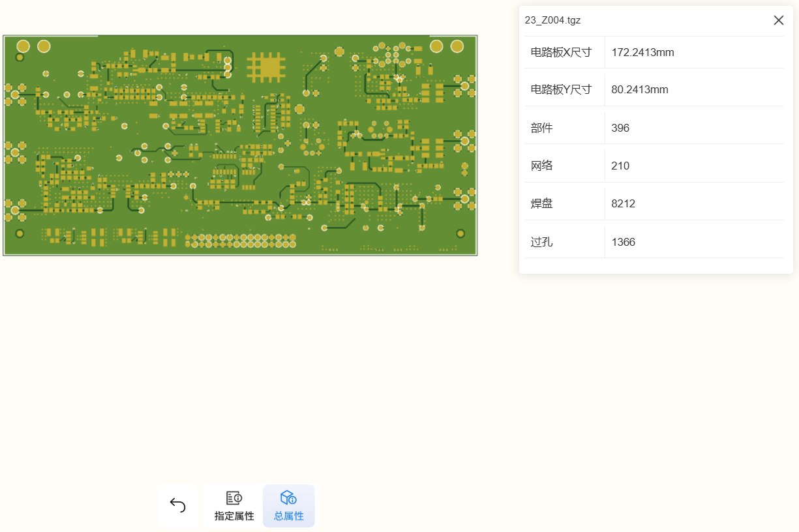Viewport: 799px width, 532px height.
Task: Select the 172.2413mm value
Action: [642, 52]
